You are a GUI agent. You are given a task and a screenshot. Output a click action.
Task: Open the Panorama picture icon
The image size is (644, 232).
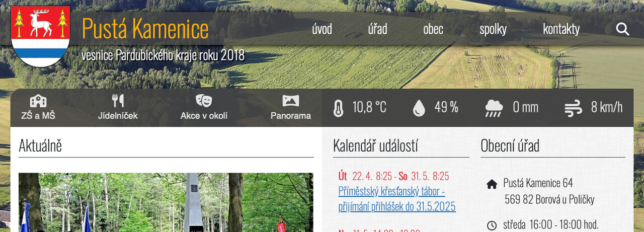point(291,101)
